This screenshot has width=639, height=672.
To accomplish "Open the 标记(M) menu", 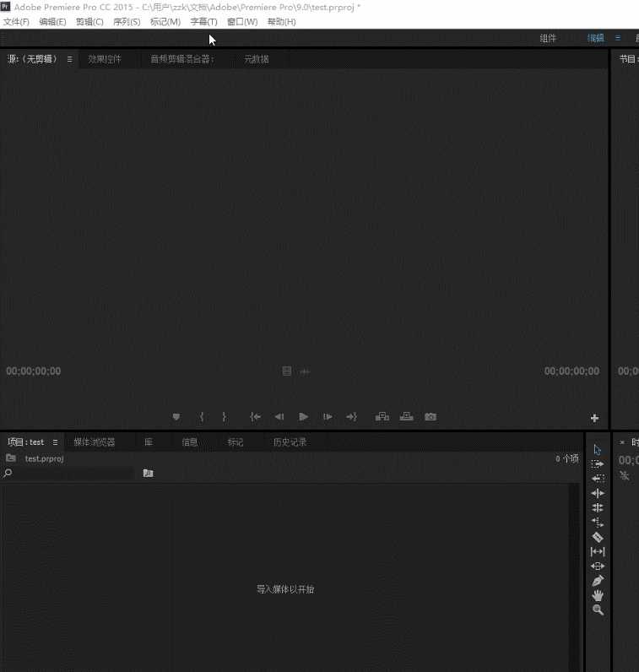I will [165, 22].
